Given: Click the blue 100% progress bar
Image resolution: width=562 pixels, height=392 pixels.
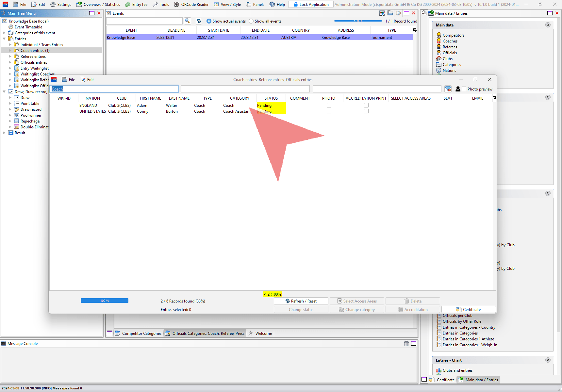Looking at the screenshot, I should [x=105, y=301].
